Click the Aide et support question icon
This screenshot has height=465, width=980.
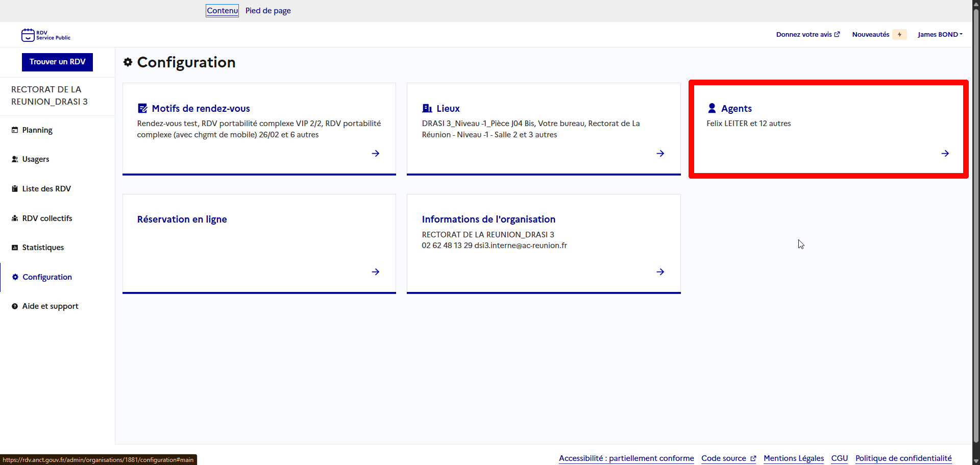pos(15,306)
